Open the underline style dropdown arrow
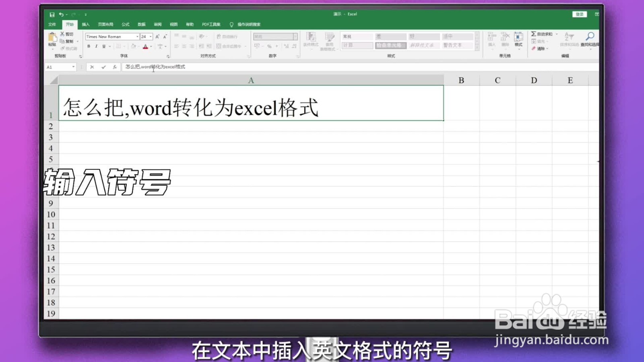644x362 pixels. [109, 46]
